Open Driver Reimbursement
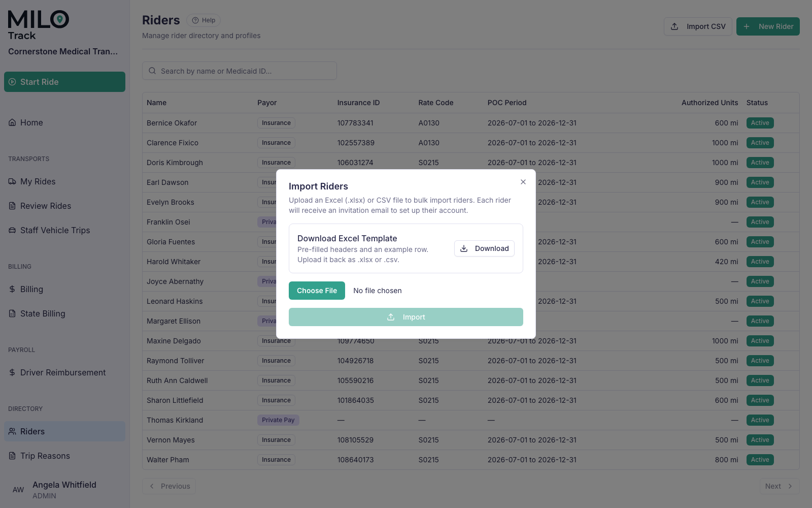Screen dimensions: 812x508 click(64, 372)
